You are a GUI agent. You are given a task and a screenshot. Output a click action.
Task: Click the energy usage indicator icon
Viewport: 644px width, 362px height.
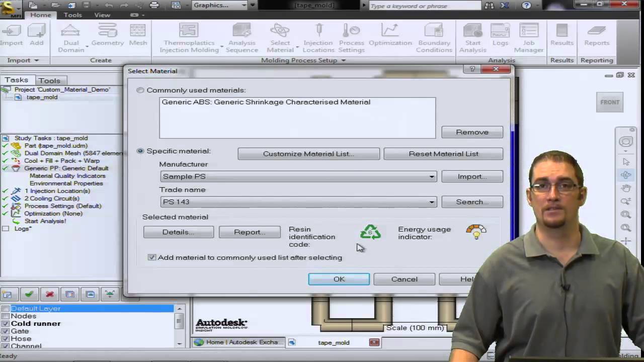pos(476,231)
